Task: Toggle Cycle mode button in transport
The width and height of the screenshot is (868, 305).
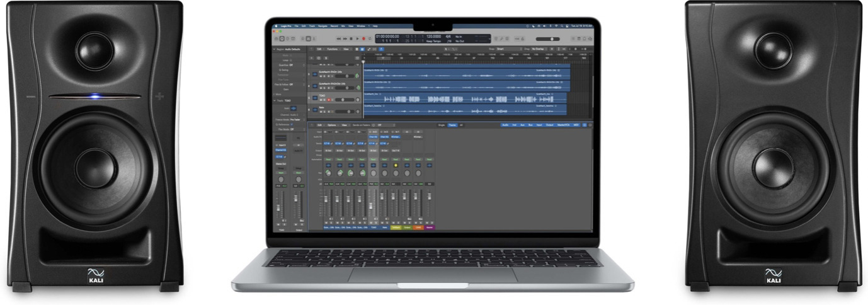Action: click(x=370, y=38)
